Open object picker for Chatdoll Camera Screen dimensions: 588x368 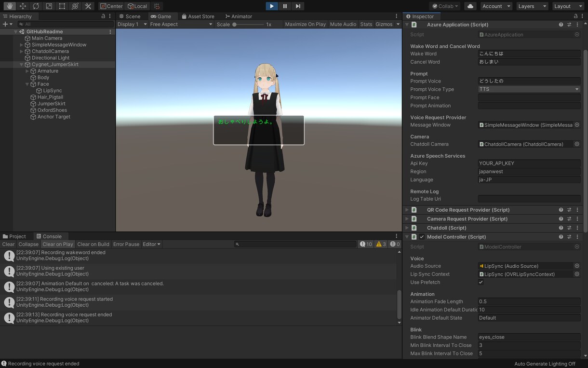(x=577, y=144)
